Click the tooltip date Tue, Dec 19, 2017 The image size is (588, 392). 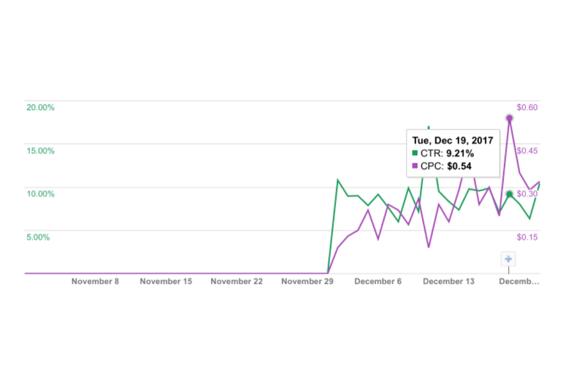click(x=453, y=140)
